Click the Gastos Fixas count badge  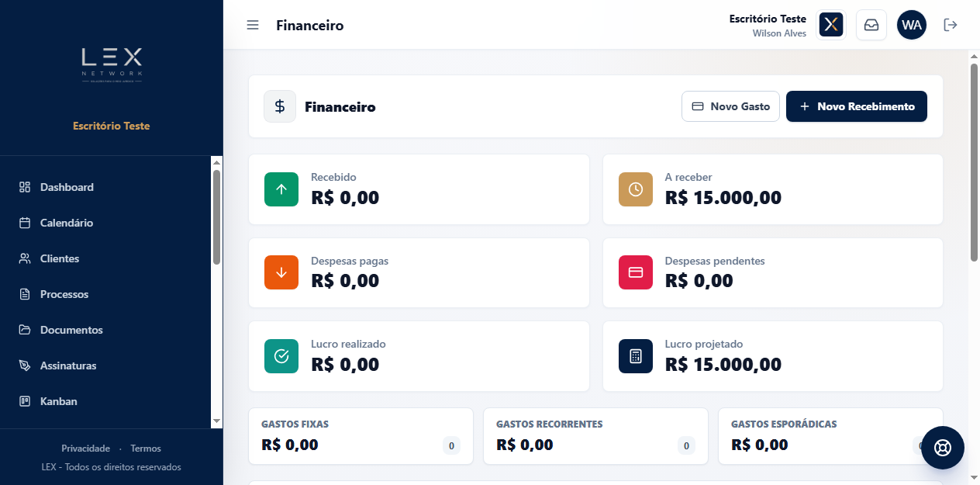coord(451,446)
